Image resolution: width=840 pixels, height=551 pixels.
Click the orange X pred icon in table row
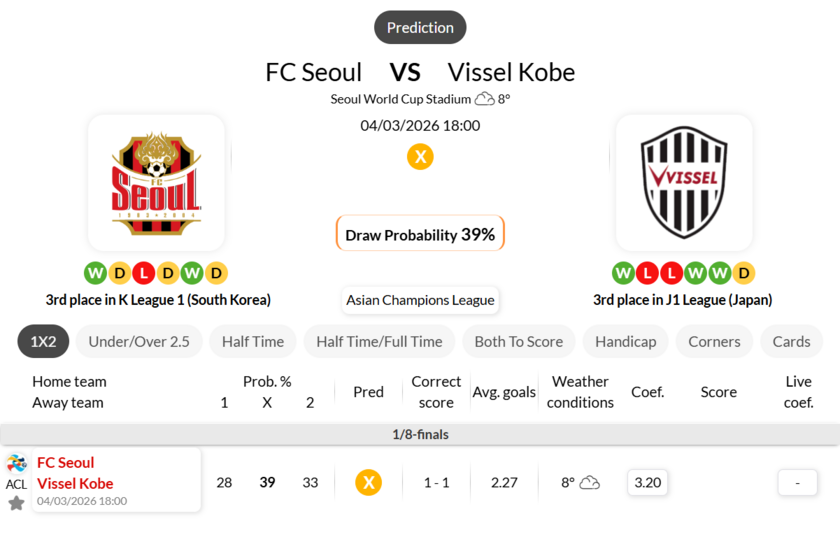point(368,482)
